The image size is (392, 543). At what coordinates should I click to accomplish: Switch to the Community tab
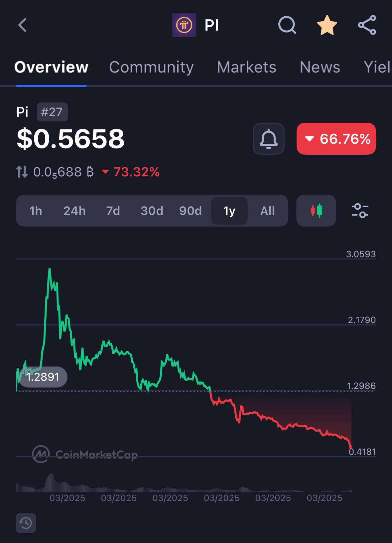pos(151,67)
